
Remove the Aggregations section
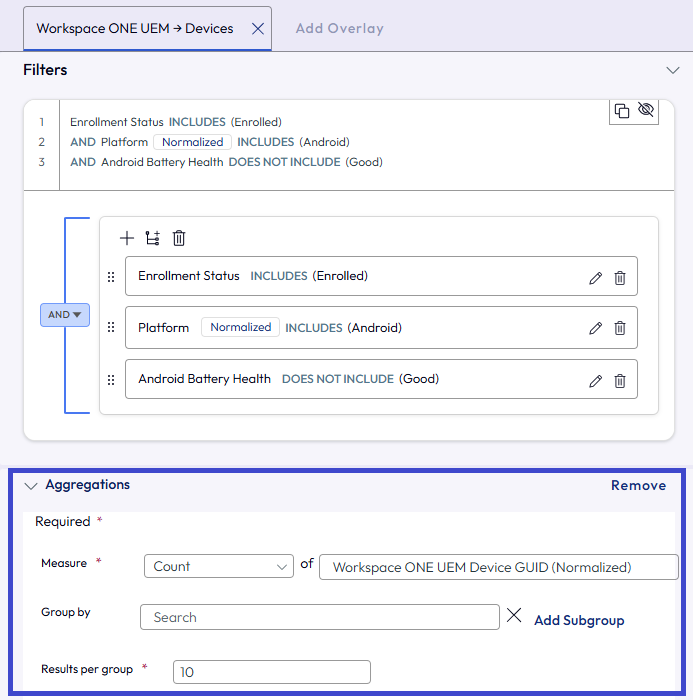pyautogui.click(x=638, y=485)
